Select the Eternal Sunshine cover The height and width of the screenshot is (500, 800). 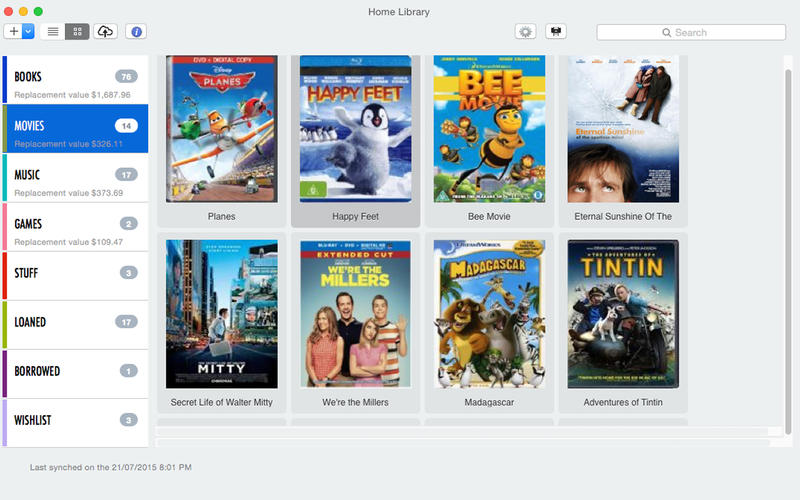(x=623, y=129)
